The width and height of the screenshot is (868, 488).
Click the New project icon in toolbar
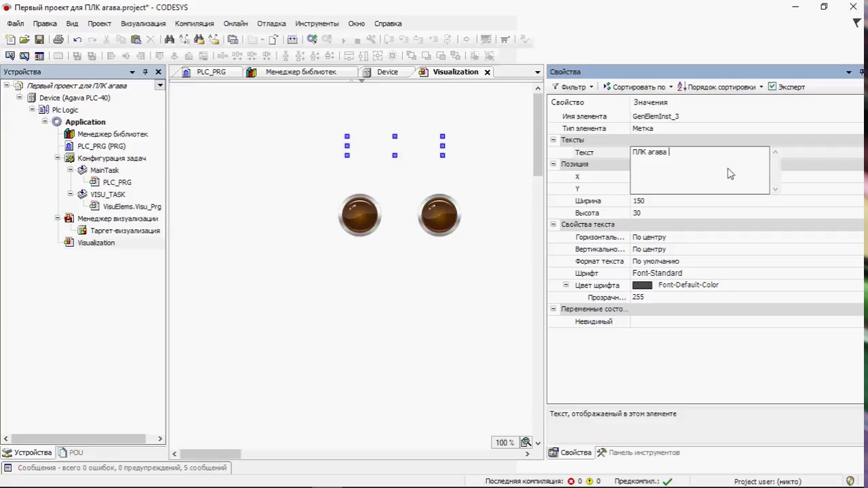pos(10,40)
